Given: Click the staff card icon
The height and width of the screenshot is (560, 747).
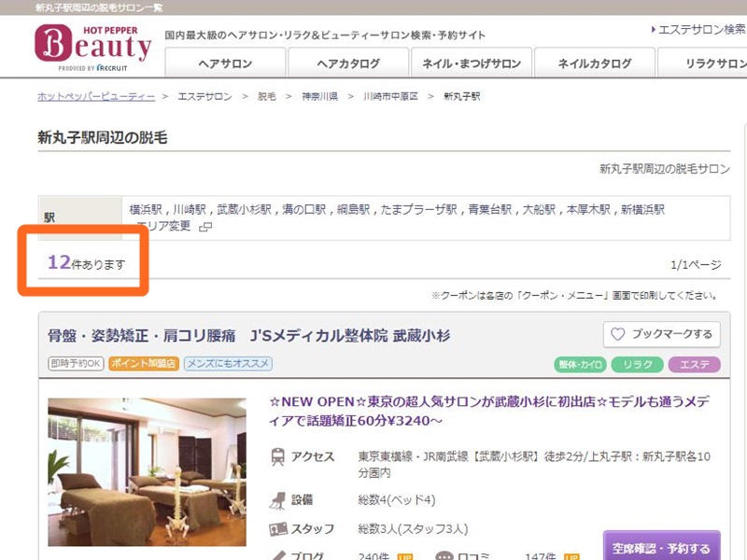Looking at the screenshot, I should [278, 529].
